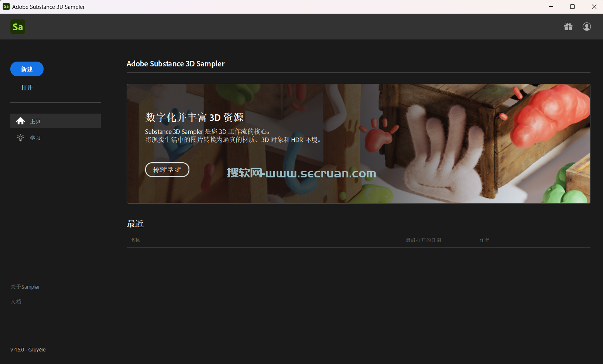Open 文档 documentation link
This screenshot has height=364, width=603.
pos(16,302)
